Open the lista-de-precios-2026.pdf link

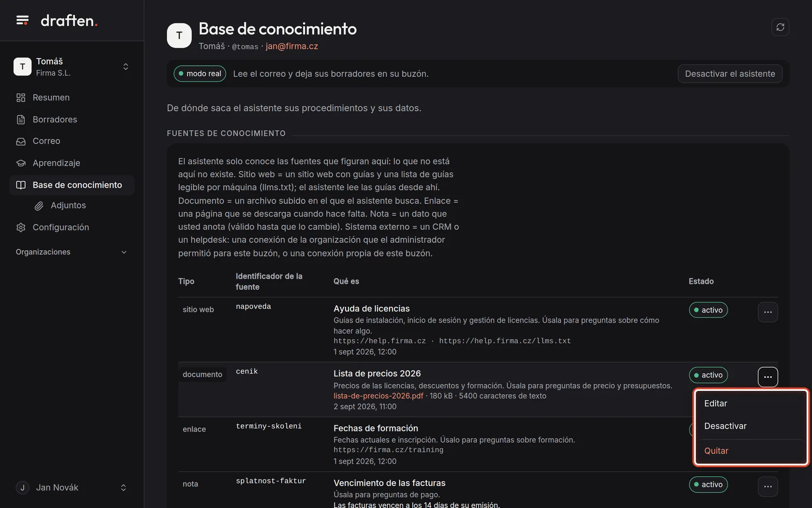(378, 396)
